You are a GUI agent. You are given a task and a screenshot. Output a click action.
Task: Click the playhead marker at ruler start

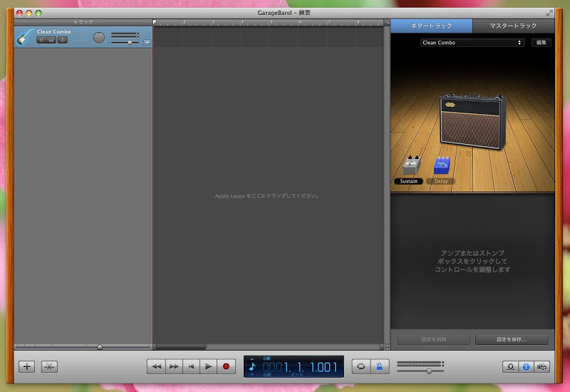click(x=155, y=22)
